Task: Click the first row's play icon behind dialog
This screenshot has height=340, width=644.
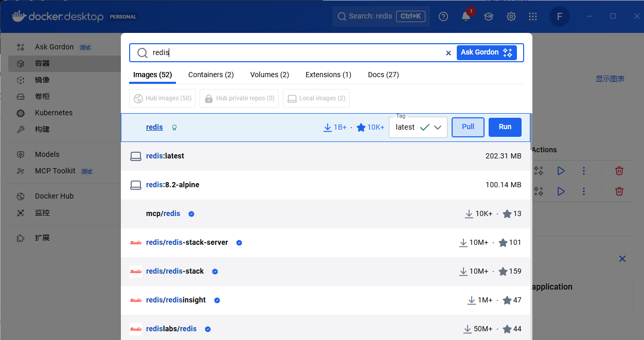Action: (x=561, y=171)
